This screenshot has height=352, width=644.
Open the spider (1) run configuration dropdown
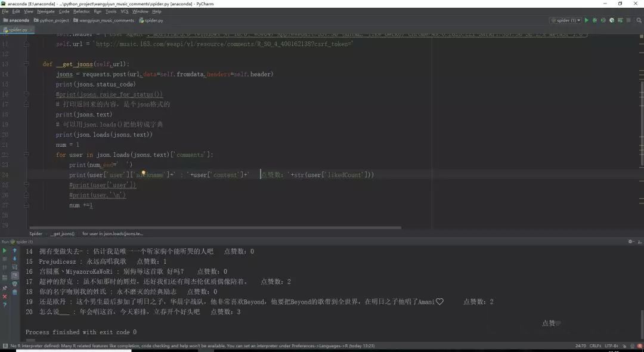[x=565, y=20]
